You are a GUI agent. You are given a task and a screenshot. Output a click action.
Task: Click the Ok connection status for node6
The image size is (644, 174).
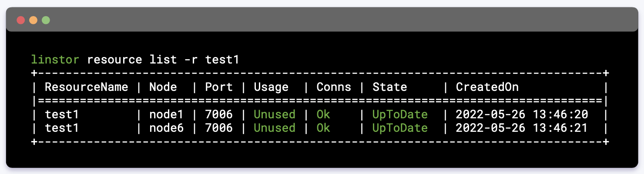click(x=323, y=128)
